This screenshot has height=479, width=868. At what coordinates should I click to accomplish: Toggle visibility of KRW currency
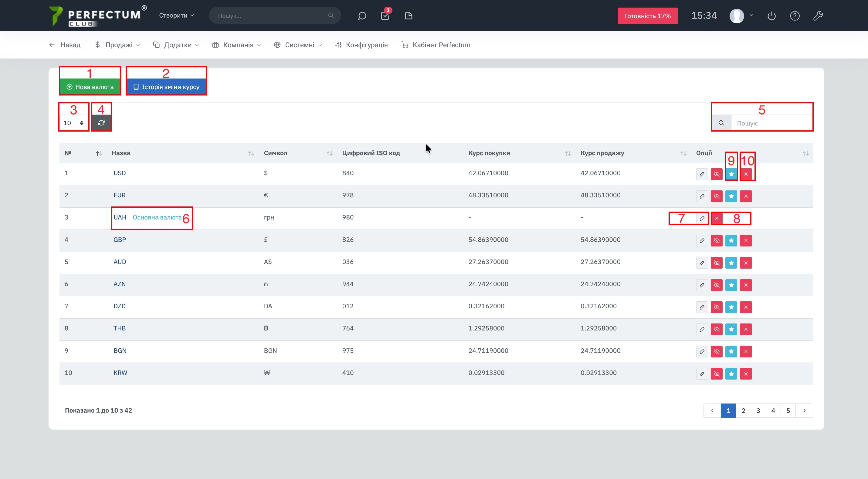pyautogui.click(x=716, y=373)
